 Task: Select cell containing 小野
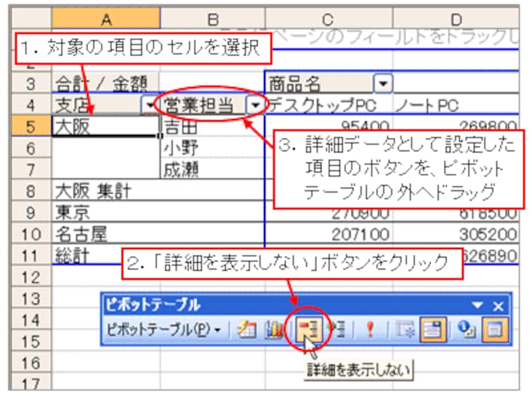[x=212, y=148]
